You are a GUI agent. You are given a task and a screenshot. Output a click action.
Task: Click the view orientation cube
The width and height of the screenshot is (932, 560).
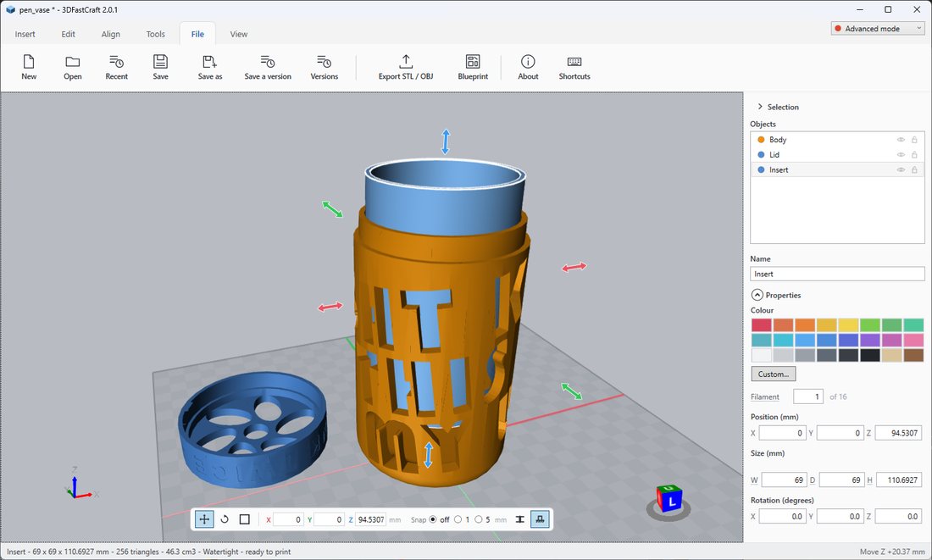(x=668, y=499)
